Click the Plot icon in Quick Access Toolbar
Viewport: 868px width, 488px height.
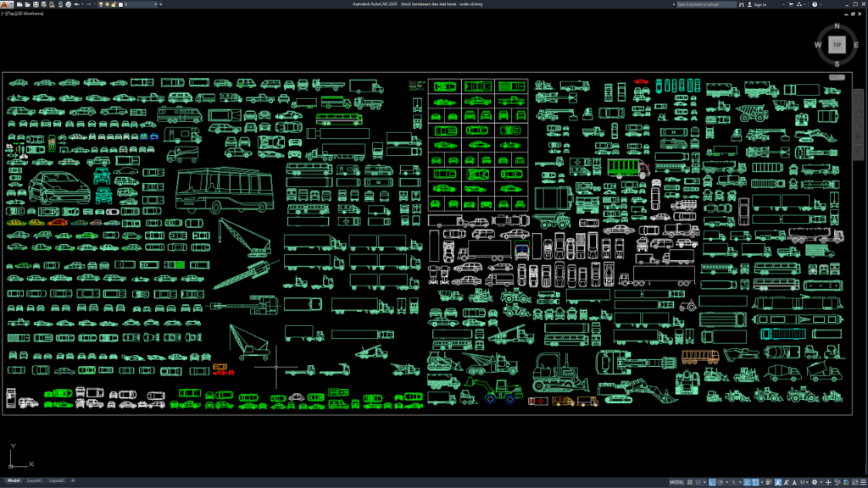[68, 5]
